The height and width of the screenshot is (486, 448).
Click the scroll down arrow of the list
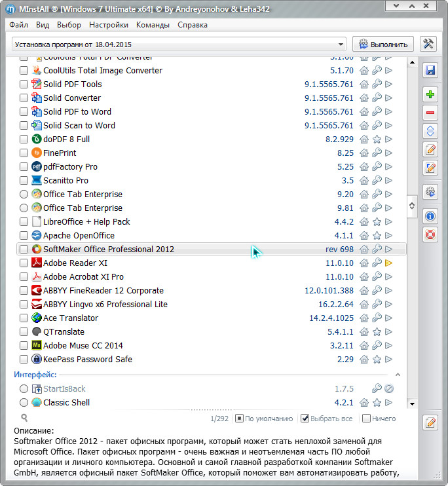pyautogui.click(x=412, y=404)
